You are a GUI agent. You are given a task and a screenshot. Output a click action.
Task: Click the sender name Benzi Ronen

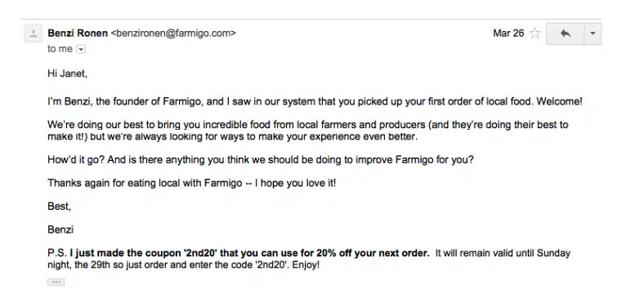point(78,33)
